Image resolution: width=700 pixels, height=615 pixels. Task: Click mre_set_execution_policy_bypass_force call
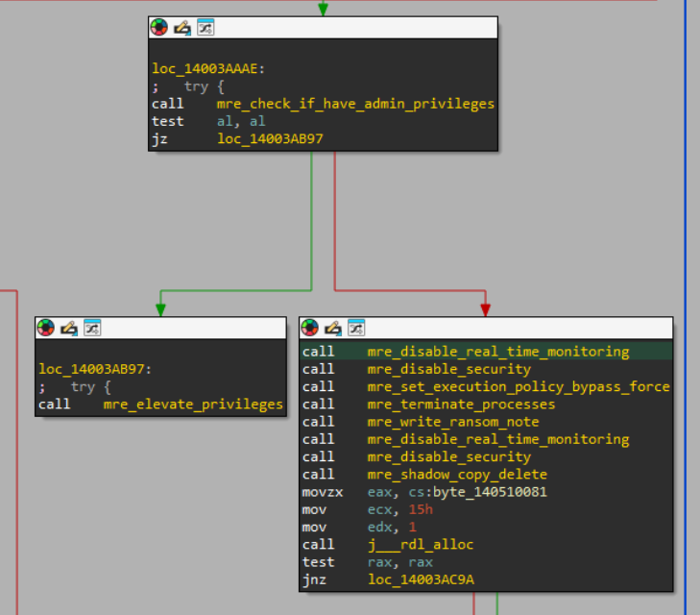click(519, 386)
